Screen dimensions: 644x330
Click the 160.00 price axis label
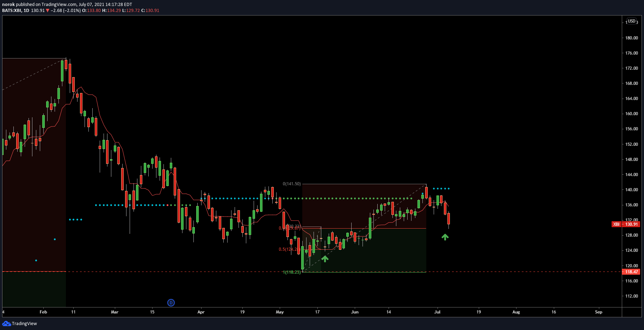(632, 113)
